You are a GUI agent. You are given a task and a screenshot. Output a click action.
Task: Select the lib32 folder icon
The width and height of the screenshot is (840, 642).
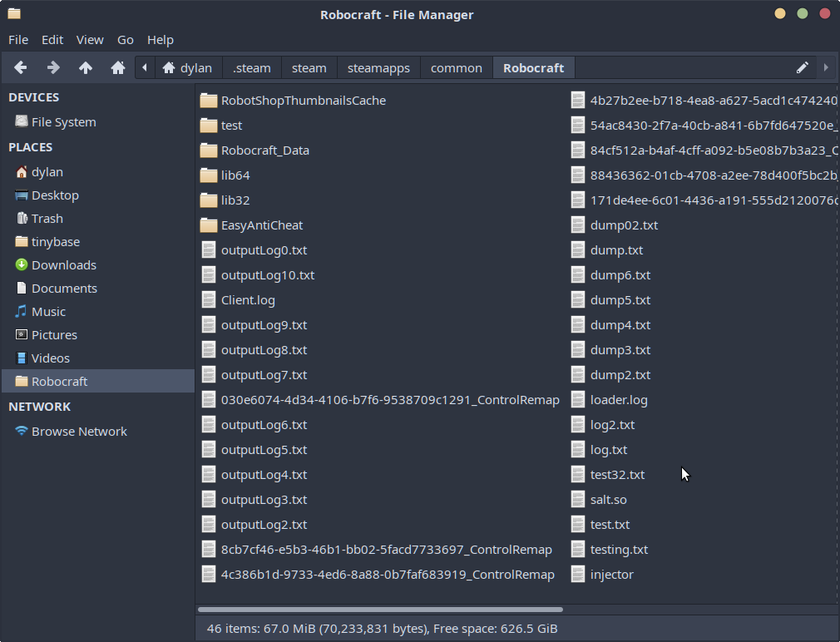209,200
